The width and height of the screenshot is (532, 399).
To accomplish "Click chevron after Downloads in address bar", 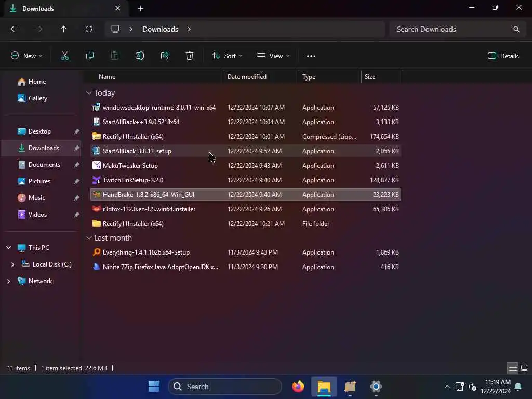I will point(189,29).
